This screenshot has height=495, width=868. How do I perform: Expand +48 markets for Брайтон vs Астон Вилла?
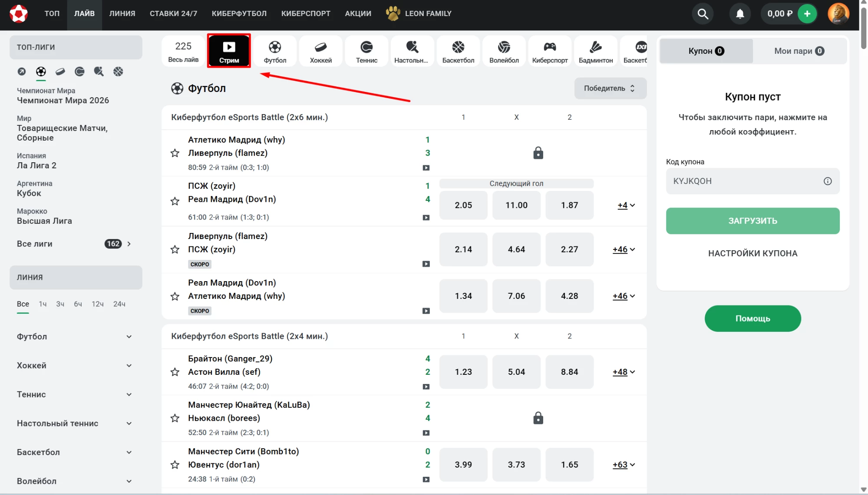624,372
